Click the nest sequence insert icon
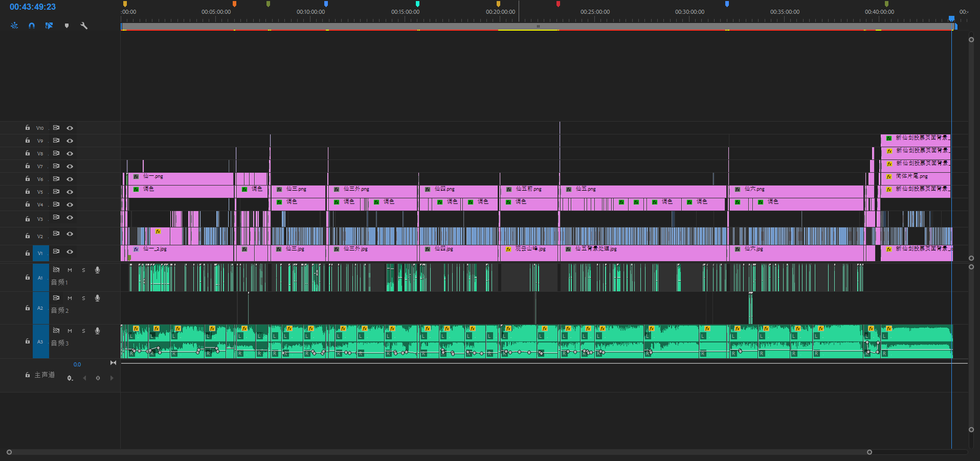This screenshot has width=980, height=461. coord(14,26)
